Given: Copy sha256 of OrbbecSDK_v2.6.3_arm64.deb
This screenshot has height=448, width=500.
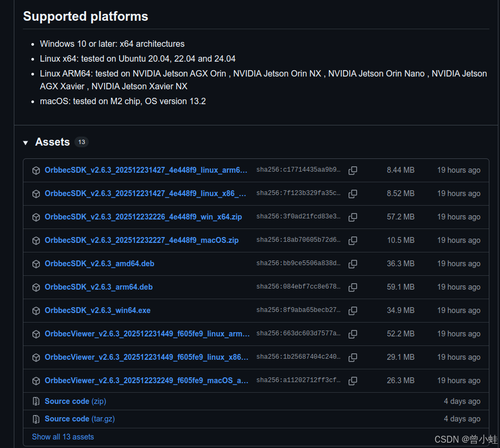Looking at the screenshot, I should 353,288.
